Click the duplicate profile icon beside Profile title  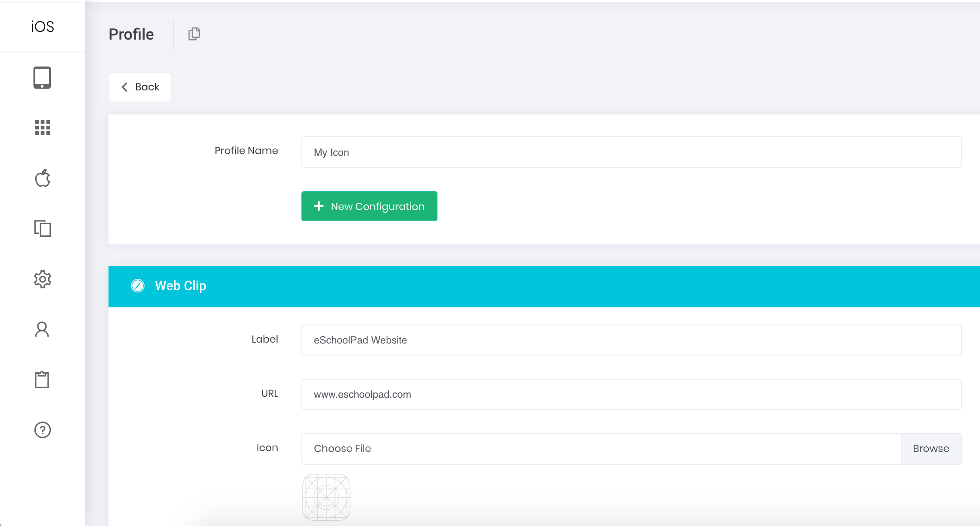[x=194, y=34]
